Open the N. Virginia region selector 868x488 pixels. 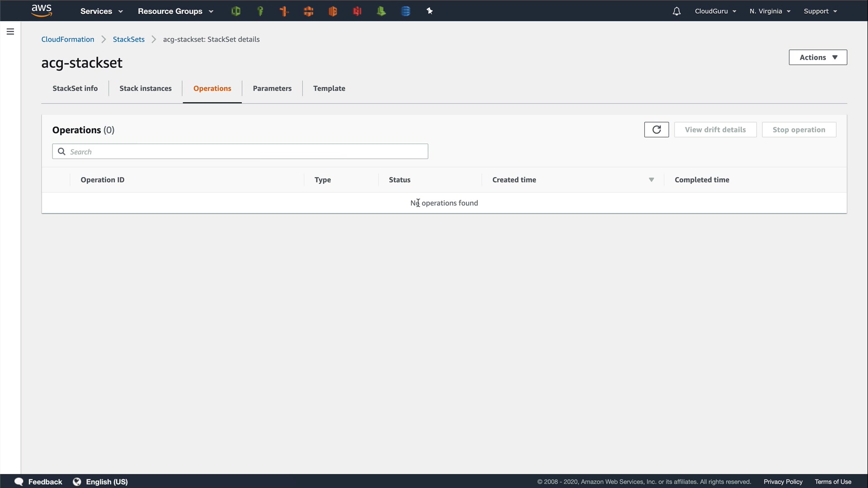(x=769, y=11)
